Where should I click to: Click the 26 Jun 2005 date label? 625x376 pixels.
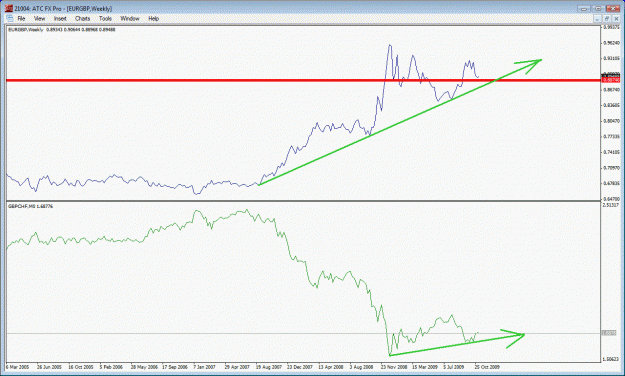click(x=49, y=366)
